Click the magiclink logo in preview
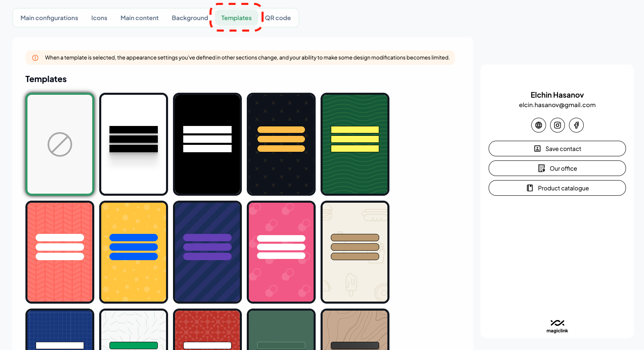 557,326
